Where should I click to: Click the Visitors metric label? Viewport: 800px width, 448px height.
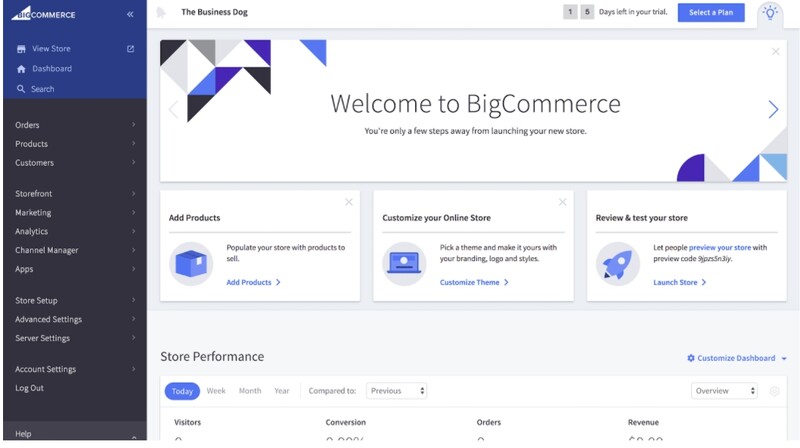[188, 422]
